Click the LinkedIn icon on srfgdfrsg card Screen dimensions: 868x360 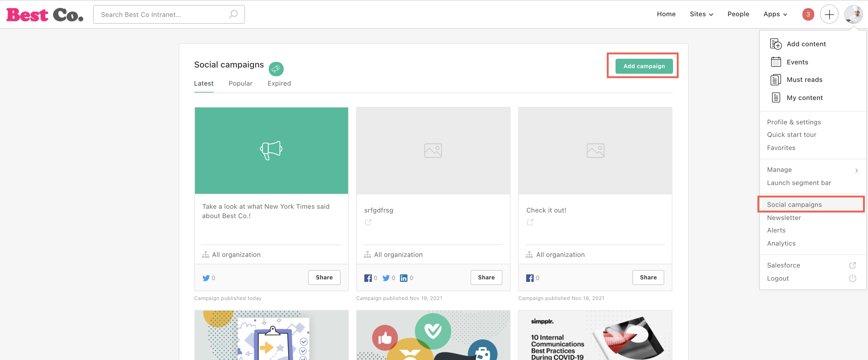click(403, 278)
